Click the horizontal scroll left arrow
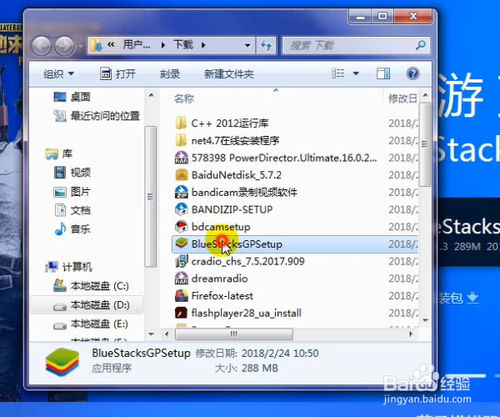Viewport: 500px width, 417px height. (167, 334)
